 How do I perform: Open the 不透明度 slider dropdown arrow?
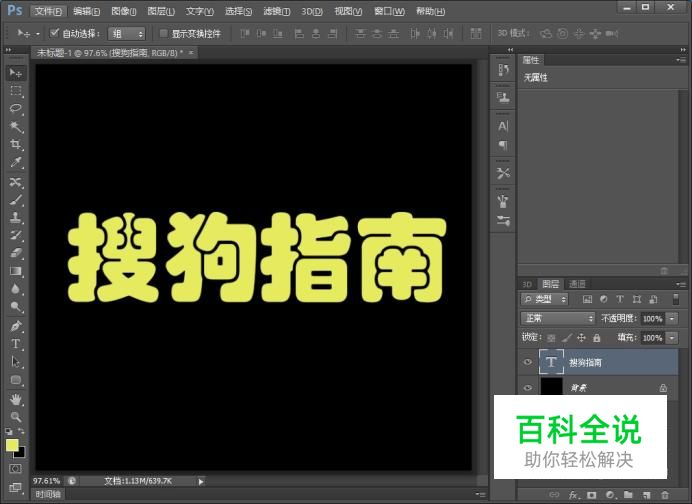(x=672, y=318)
